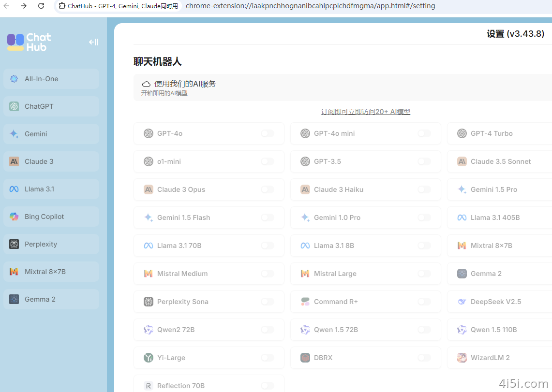Click Gemma 2 icon in sidebar
Screen dimensions: 552x392
14,299
